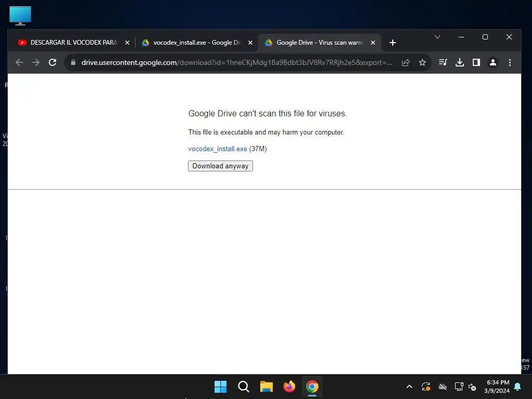This screenshot has width=532, height=399.
Task: Click the OneDrive cloud tray icon
Action: pyautogui.click(x=443, y=387)
